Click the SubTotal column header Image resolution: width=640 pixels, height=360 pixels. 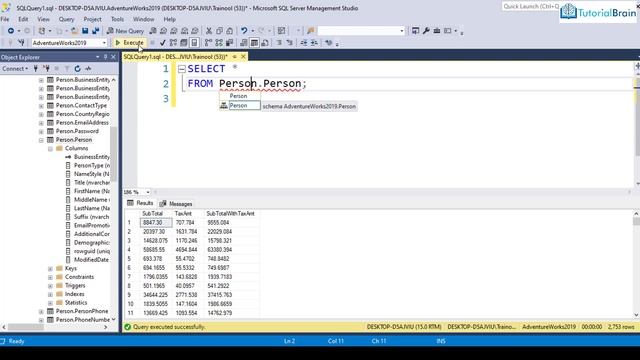pyautogui.click(x=153, y=213)
